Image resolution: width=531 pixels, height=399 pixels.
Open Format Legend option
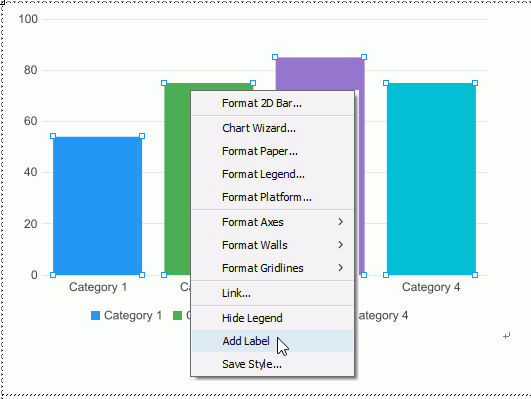[x=273, y=174]
